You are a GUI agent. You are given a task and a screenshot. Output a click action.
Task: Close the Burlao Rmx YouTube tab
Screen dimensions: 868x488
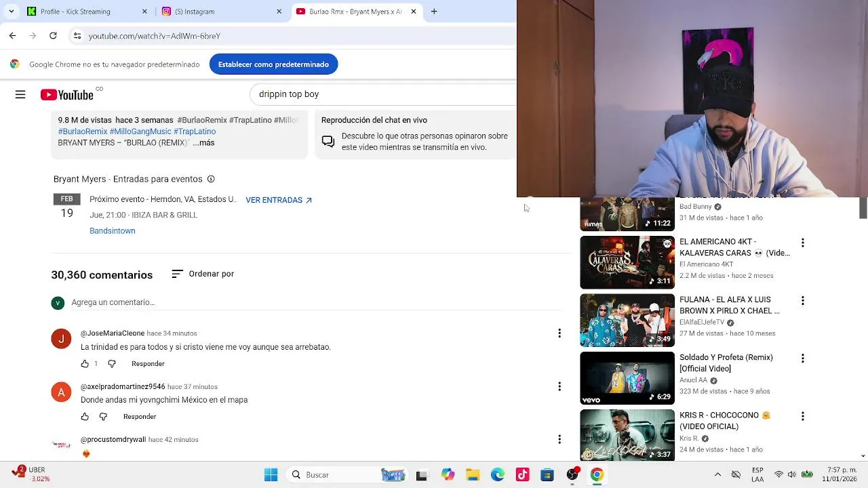(413, 12)
